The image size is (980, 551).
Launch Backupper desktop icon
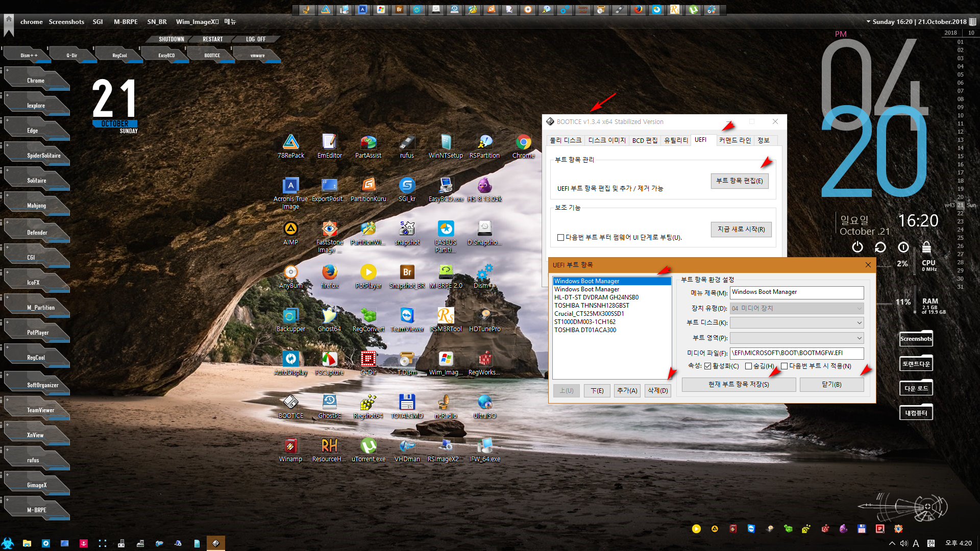290,319
